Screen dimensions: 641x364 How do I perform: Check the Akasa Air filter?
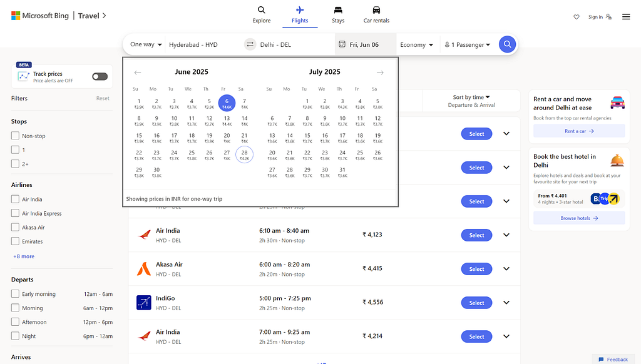pos(15,227)
